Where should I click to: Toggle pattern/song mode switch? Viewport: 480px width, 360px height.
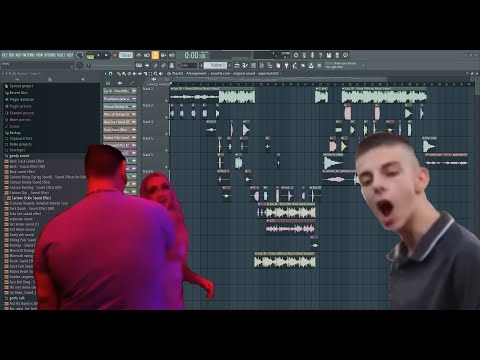point(90,56)
